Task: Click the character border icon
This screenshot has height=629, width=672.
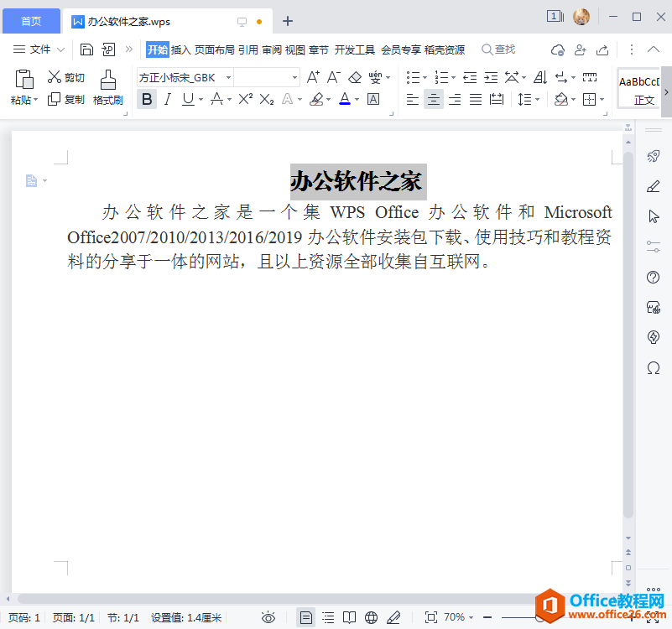Action: [373, 100]
